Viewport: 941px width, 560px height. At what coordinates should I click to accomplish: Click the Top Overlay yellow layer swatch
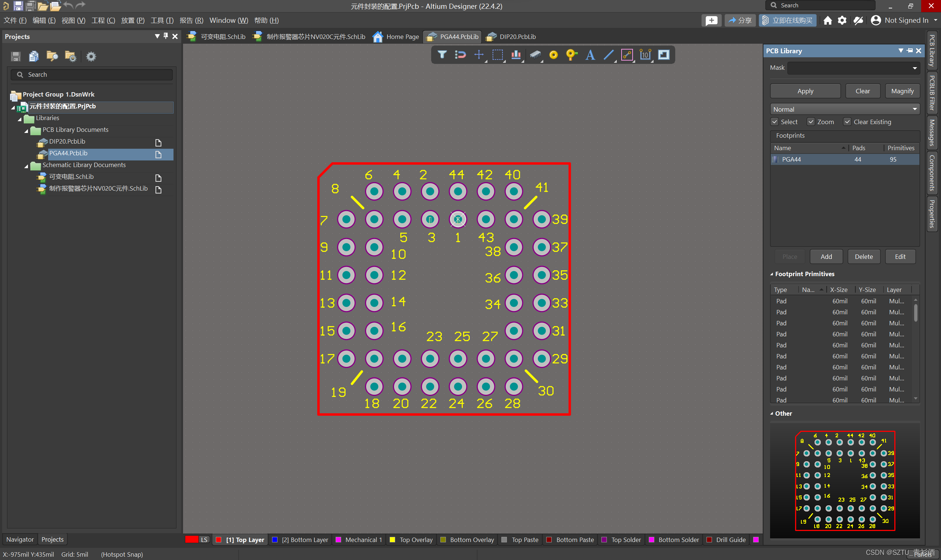392,540
